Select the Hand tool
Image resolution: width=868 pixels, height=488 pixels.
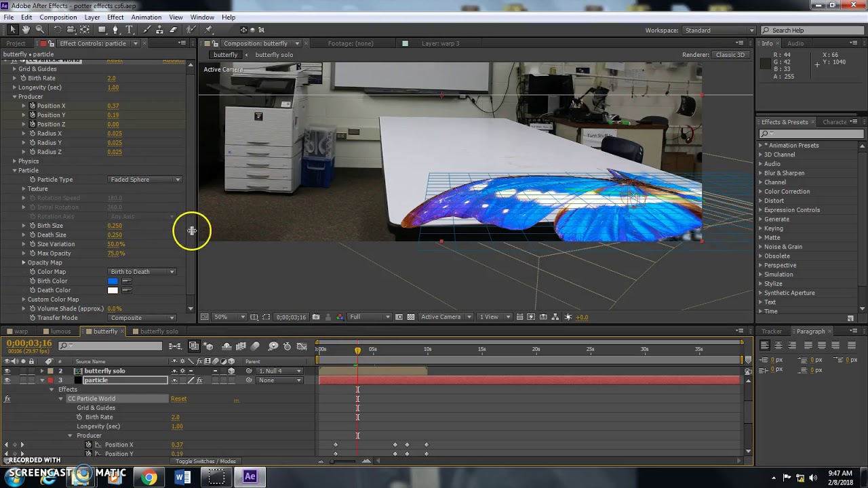click(x=26, y=30)
